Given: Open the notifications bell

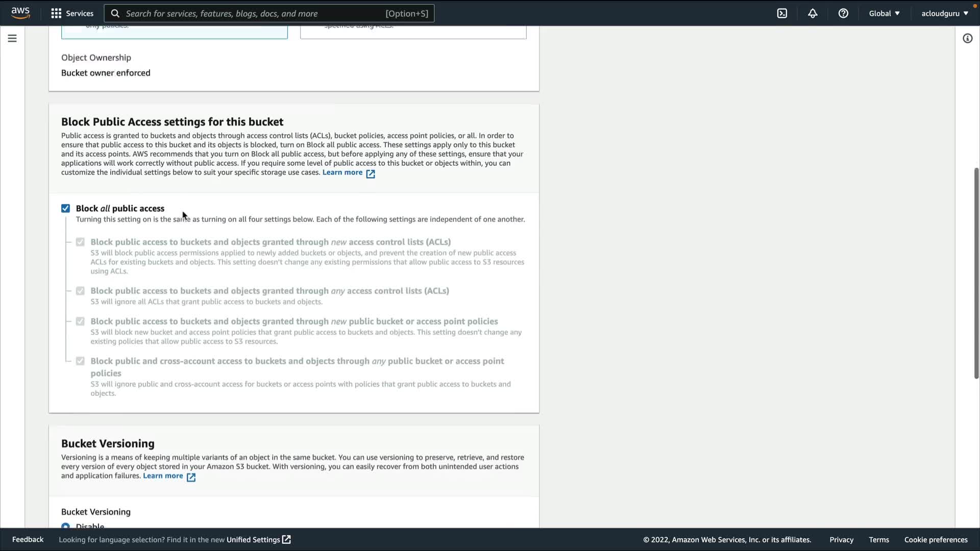Looking at the screenshot, I should 813,13.
